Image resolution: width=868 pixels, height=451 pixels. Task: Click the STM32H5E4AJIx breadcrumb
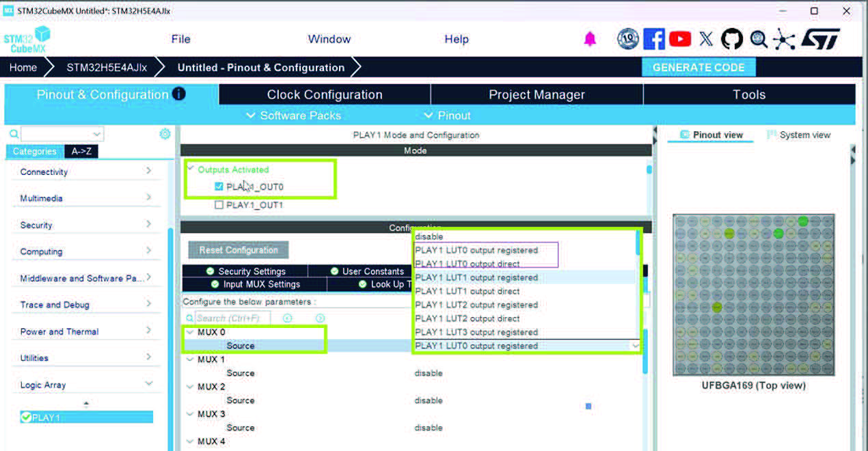[x=107, y=67]
